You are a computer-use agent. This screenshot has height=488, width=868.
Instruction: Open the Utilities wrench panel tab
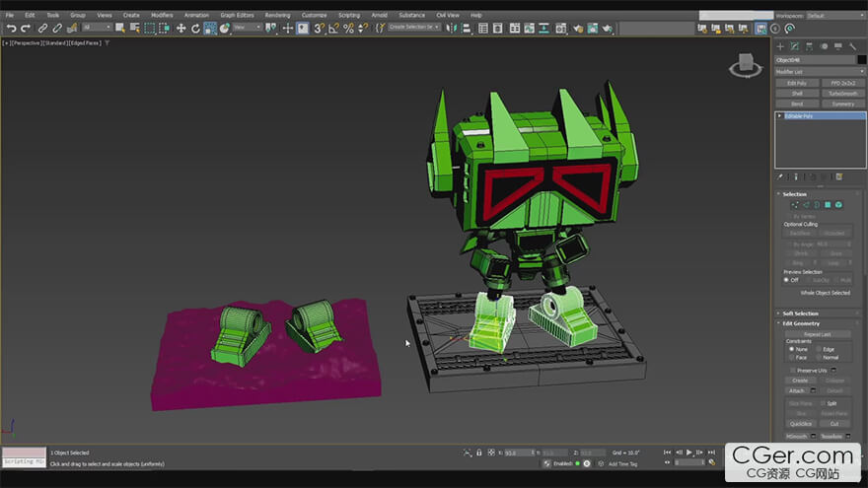coord(852,46)
